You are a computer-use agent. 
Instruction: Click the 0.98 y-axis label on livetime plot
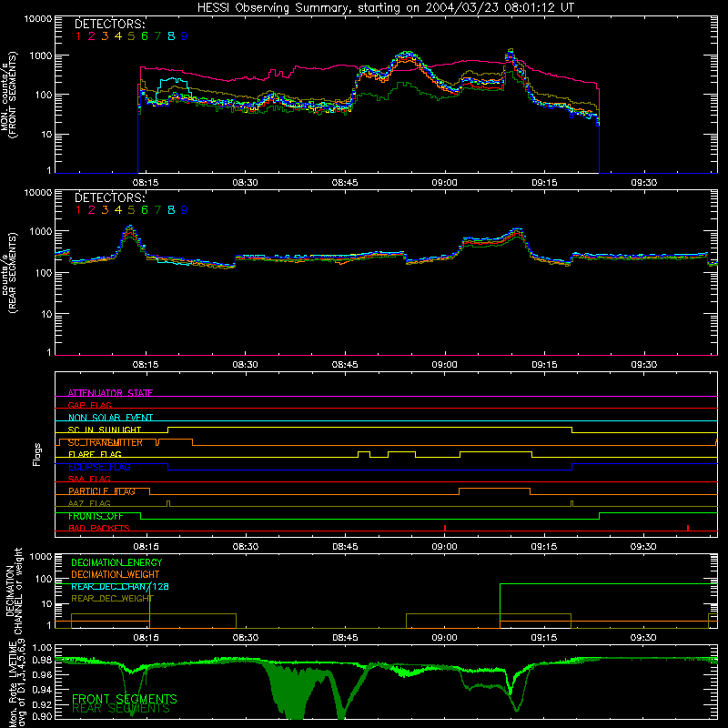(x=42, y=661)
